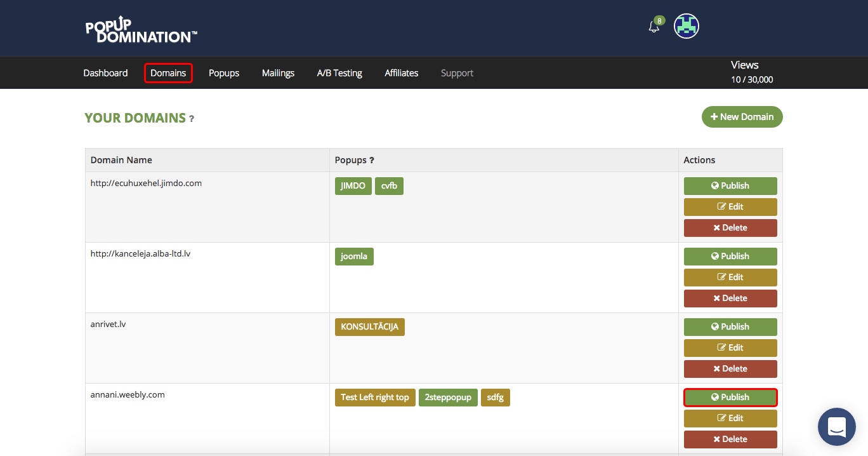
Task: Click the annani.weebly.com domain name
Action: 128,394
